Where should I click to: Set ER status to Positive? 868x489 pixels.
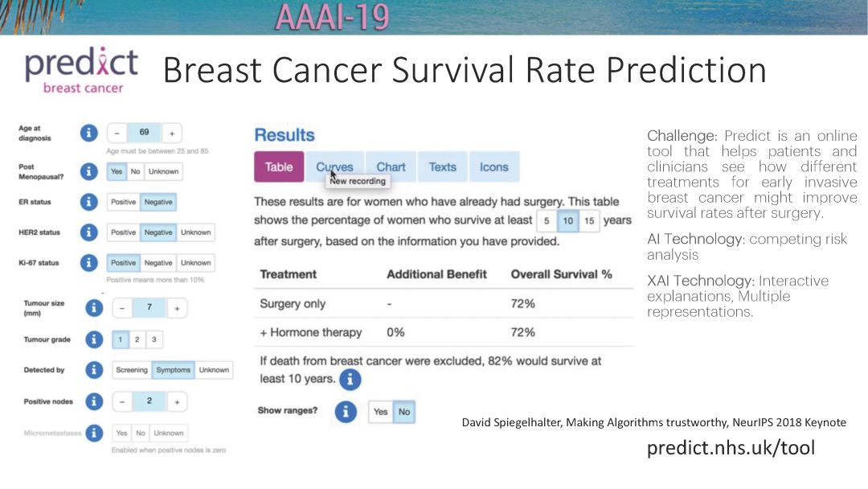click(124, 202)
